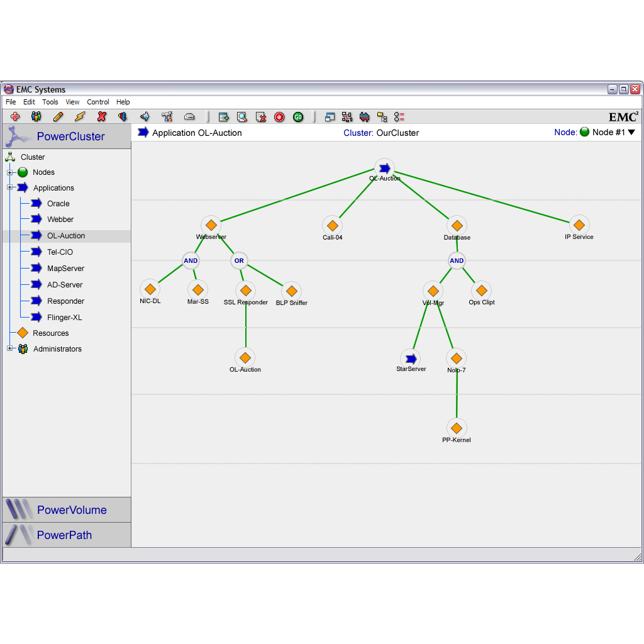Click the administrators people toolbar icon
This screenshot has height=644, width=644.
click(36, 116)
